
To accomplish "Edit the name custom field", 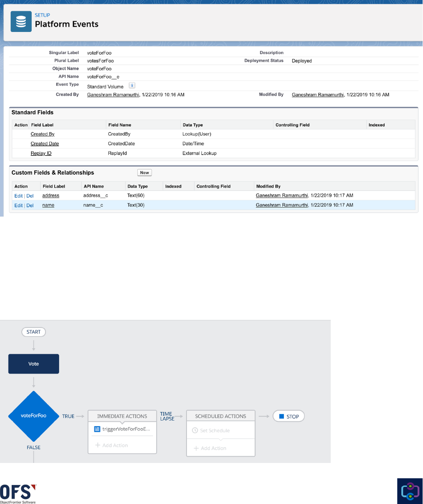I will click(19, 205).
